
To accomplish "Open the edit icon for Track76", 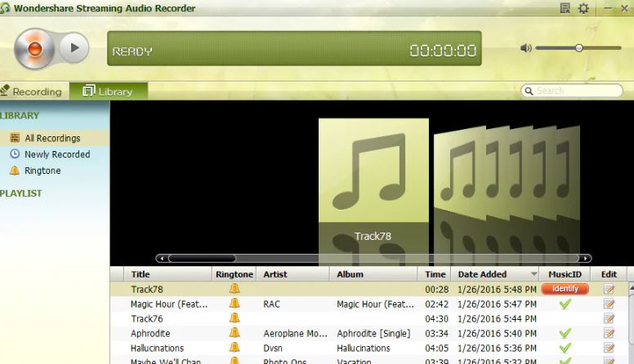I will [x=609, y=318].
